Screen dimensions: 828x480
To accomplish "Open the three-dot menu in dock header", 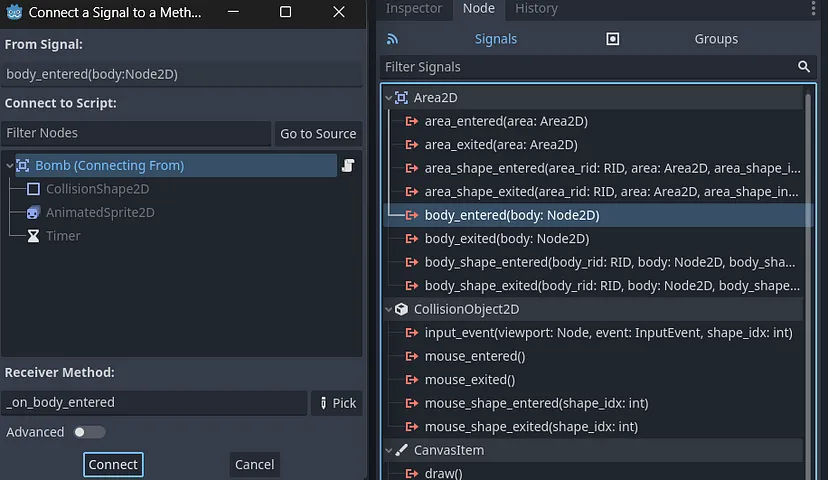I will [x=813, y=8].
